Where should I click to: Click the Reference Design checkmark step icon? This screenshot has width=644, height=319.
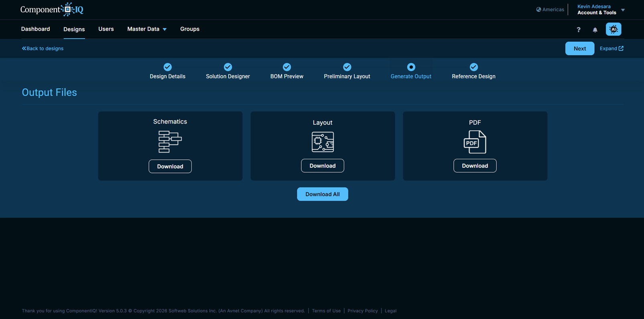[474, 67]
